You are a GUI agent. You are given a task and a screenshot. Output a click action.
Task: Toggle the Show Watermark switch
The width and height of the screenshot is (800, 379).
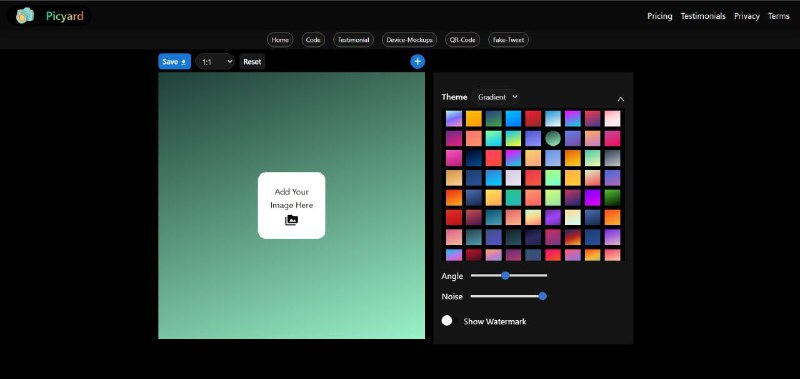(447, 320)
